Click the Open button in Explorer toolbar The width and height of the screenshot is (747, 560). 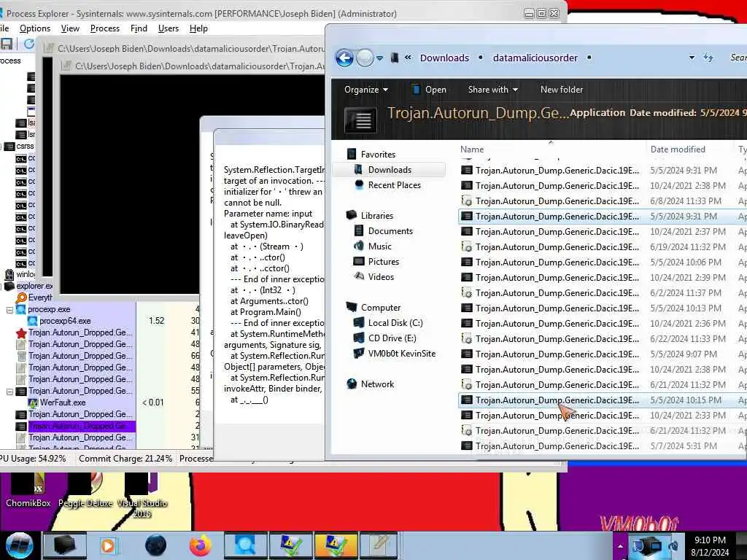point(429,90)
